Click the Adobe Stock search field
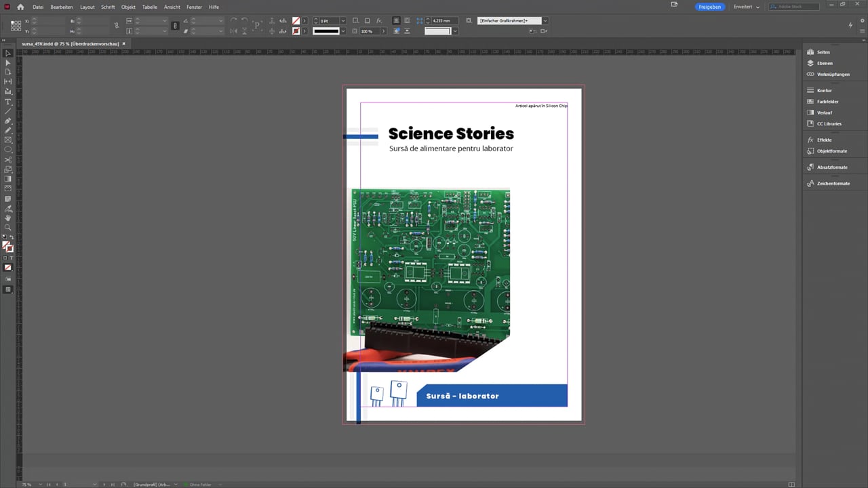Viewport: 868px width, 488px height. [794, 7]
